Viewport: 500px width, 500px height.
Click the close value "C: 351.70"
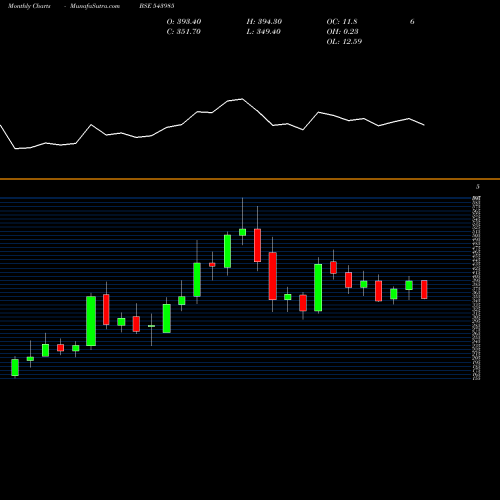coord(183,32)
